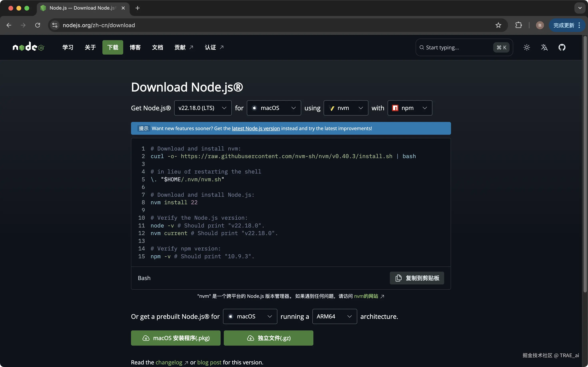The height and width of the screenshot is (367, 588).
Task: Toggle light/dark theme sun icon
Action: click(527, 47)
